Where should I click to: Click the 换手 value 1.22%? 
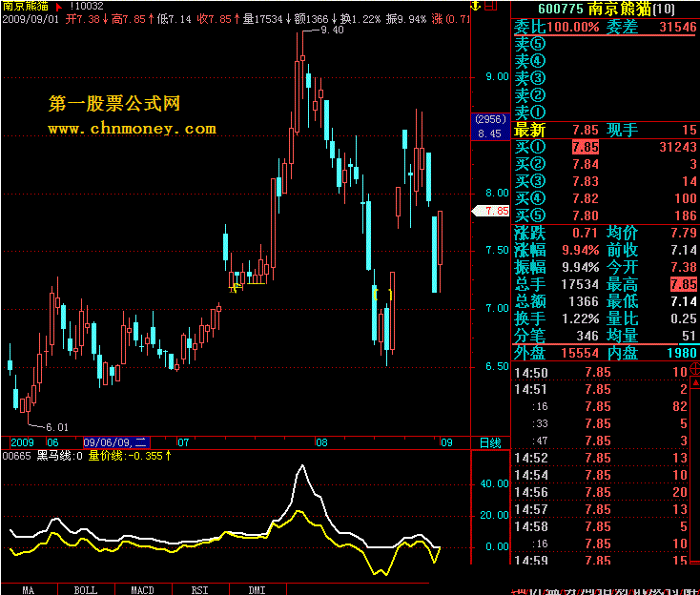click(x=581, y=318)
